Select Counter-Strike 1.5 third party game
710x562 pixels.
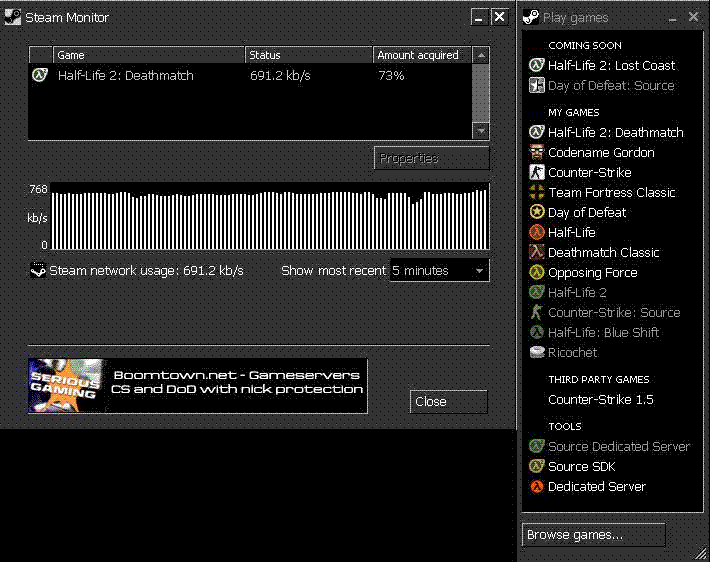(600, 399)
